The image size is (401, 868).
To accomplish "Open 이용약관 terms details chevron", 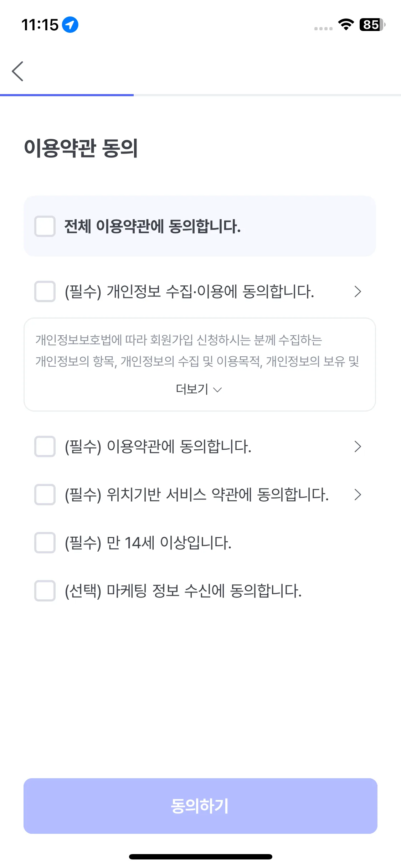I will click(358, 446).
